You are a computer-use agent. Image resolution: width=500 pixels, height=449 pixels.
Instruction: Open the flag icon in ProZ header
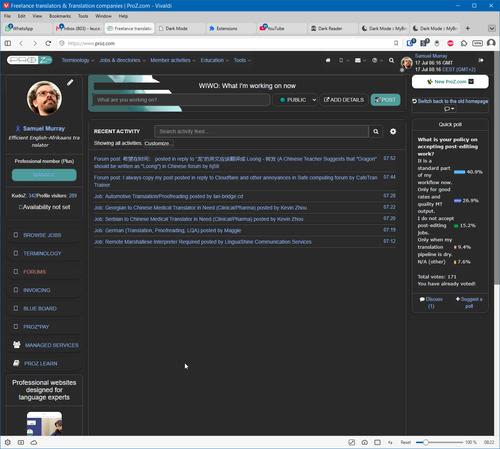(x=328, y=60)
